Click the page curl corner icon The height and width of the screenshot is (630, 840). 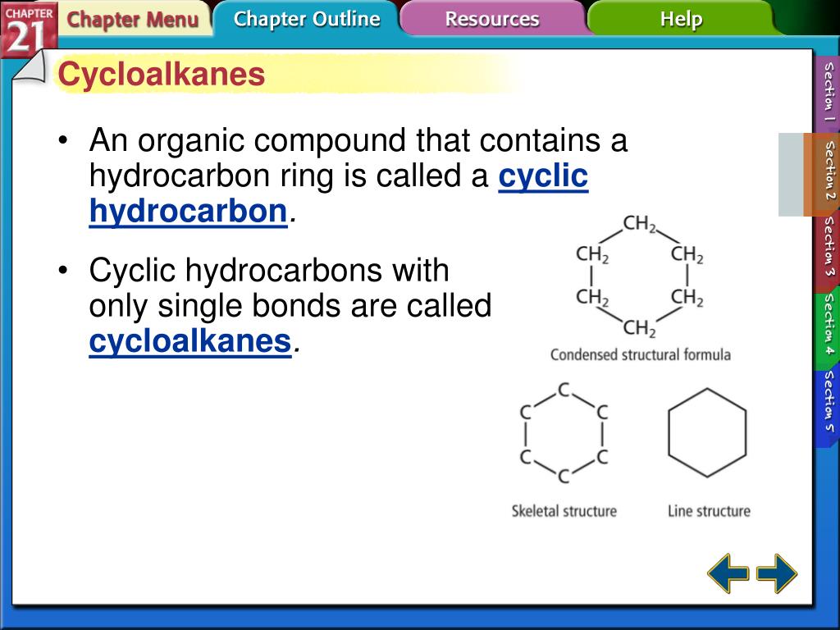click(x=31, y=66)
